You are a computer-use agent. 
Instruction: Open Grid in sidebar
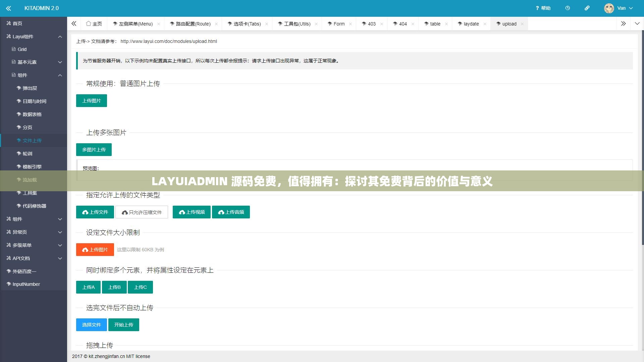pyautogui.click(x=34, y=49)
